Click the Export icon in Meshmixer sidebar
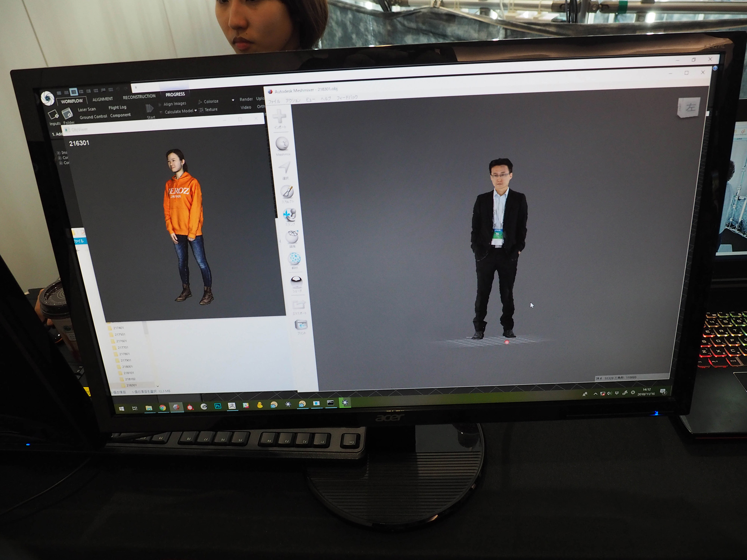This screenshot has height=560, width=747. tap(299, 304)
